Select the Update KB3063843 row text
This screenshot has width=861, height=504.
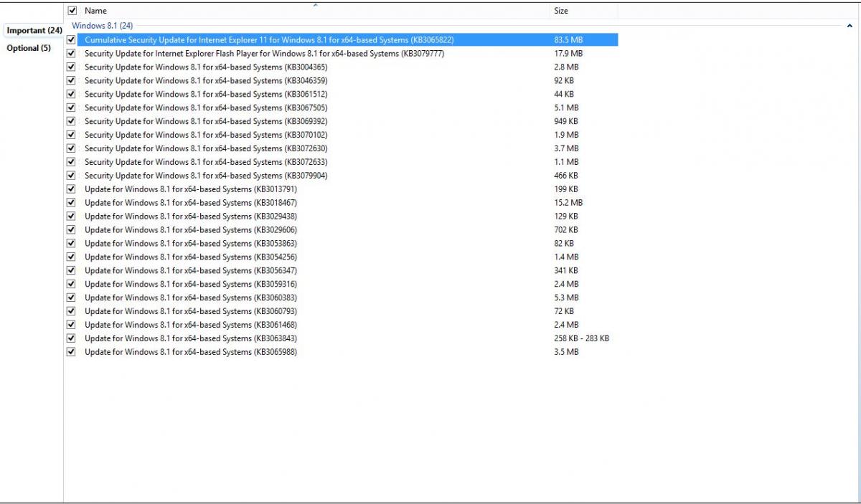[x=191, y=338]
